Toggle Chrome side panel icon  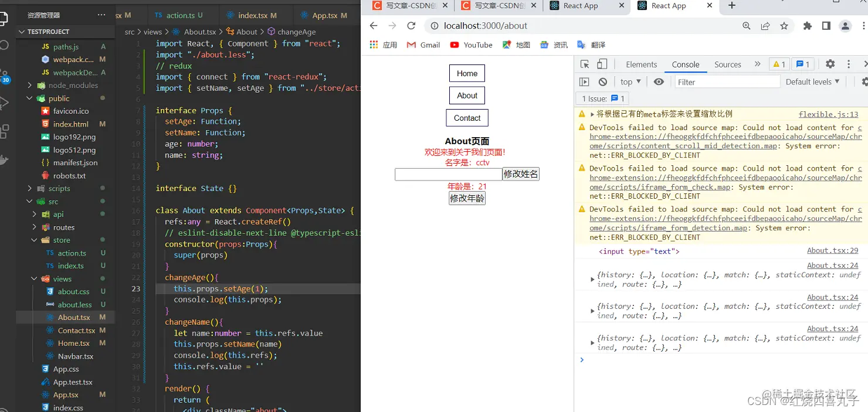pos(826,26)
